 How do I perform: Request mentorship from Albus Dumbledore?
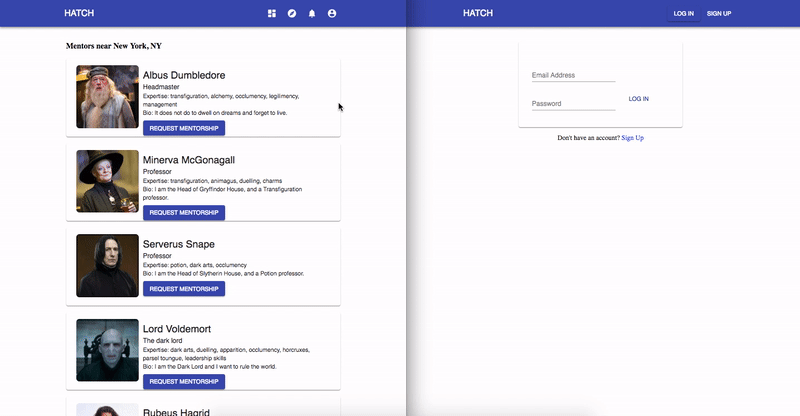tap(184, 128)
